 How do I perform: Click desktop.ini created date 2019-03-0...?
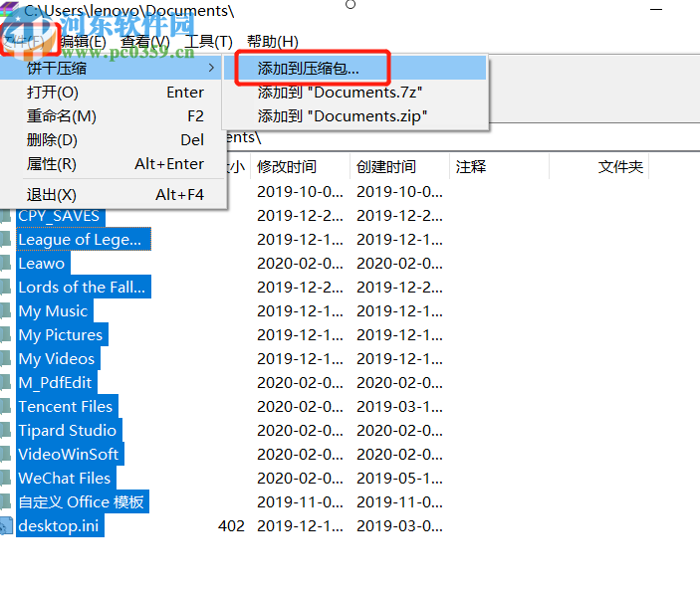coord(399,526)
